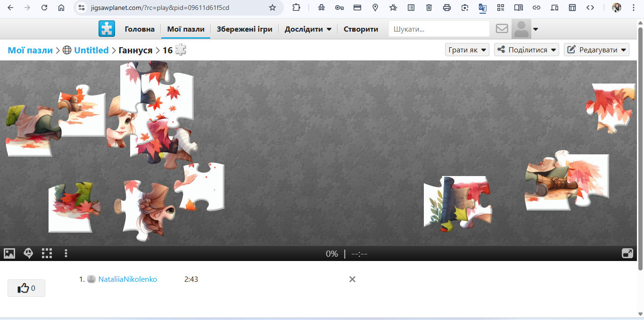Open Google Translate toolbar icon
Viewport: 644px width, 320px height.
[483, 8]
